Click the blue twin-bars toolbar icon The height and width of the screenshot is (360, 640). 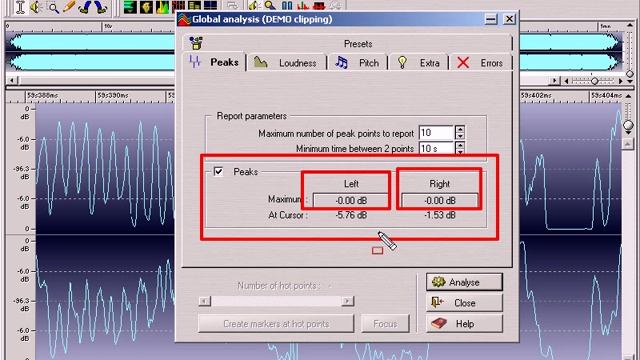(x=287, y=5)
